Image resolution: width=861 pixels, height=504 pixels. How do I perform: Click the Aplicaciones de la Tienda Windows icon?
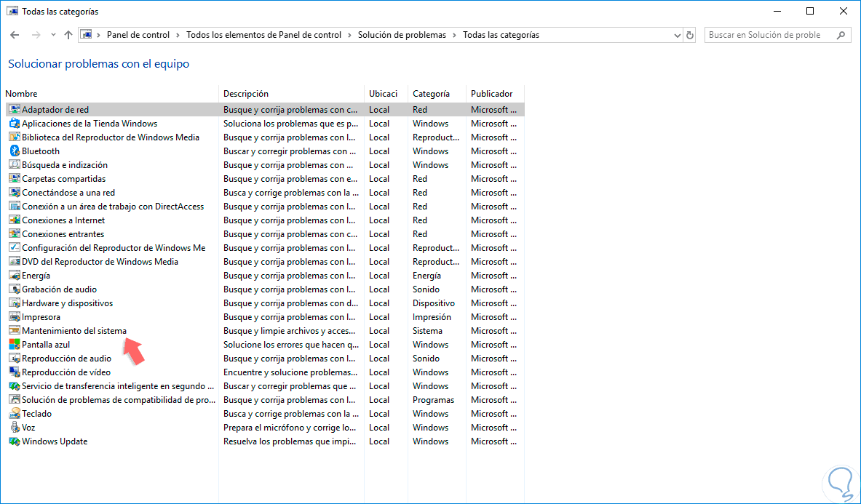point(15,124)
